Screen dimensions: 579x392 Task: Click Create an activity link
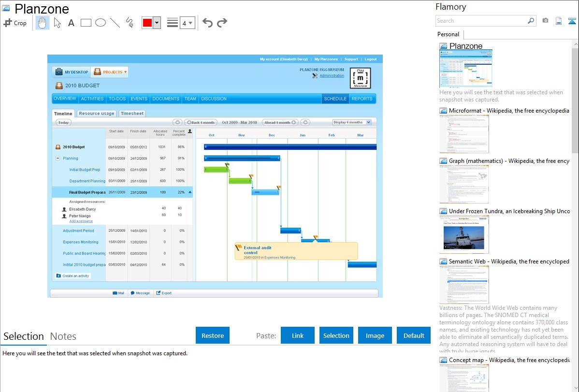[73, 276]
